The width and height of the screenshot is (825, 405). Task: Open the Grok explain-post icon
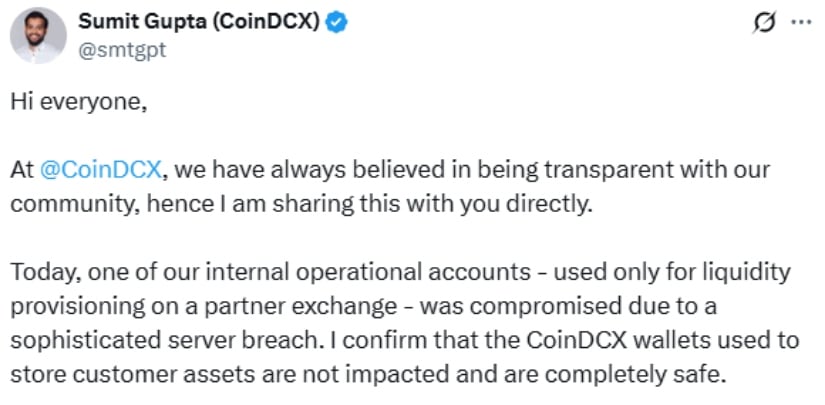tap(765, 24)
